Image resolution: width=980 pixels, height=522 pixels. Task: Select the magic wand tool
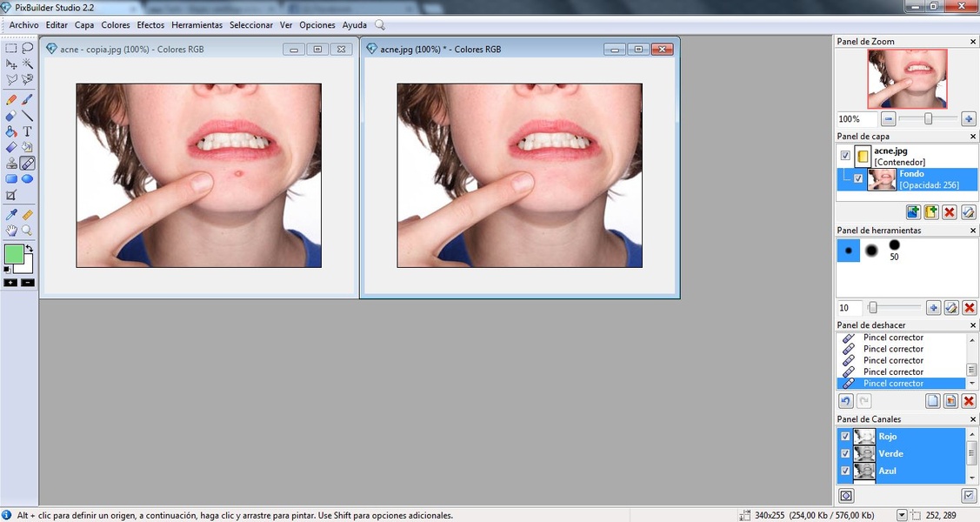[28, 64]
